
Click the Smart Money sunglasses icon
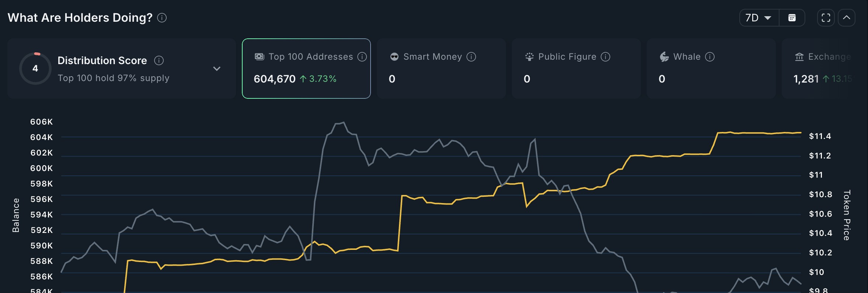(x=395, y=57)
